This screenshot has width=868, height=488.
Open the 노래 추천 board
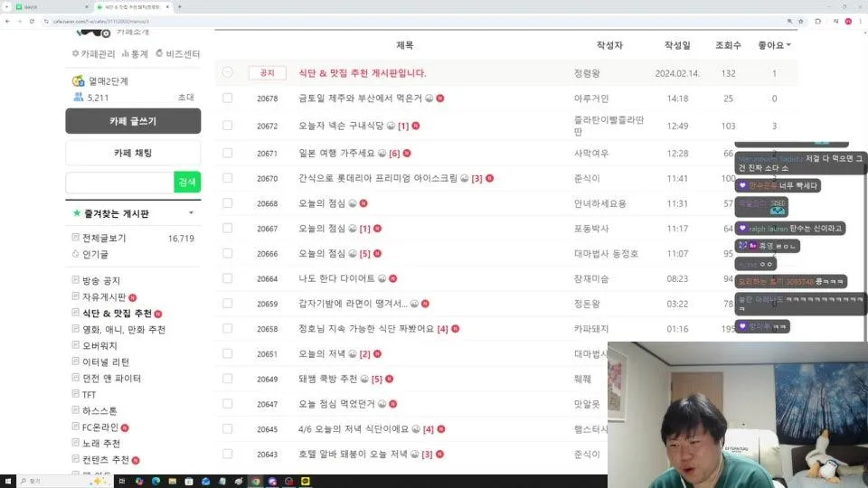(101, 443)
